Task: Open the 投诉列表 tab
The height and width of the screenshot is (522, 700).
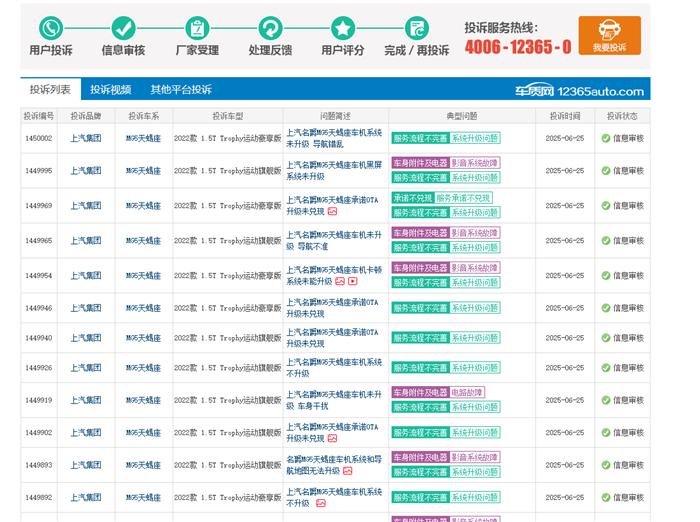Action: pos(50,89)
